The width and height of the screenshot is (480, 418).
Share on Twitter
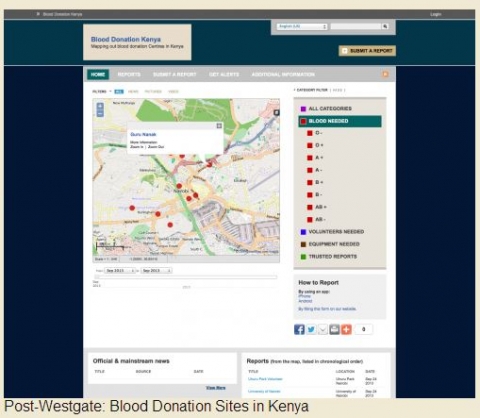(311, 329)
